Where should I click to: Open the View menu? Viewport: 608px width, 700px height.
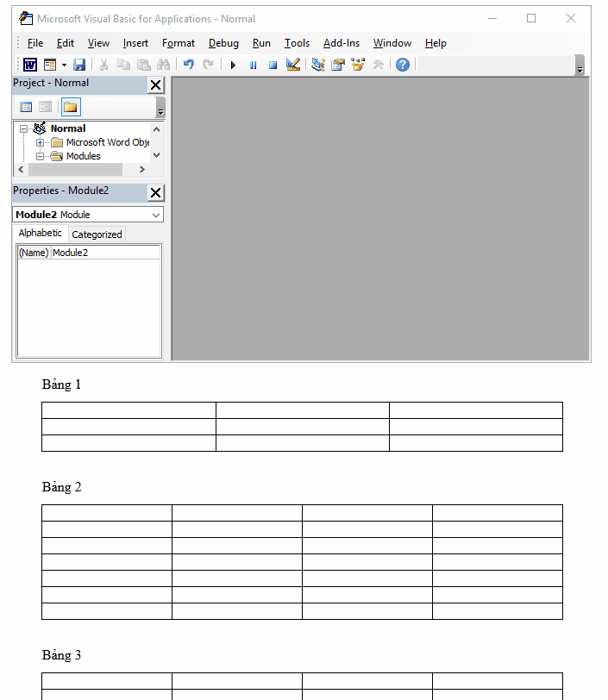coord(98,43)
